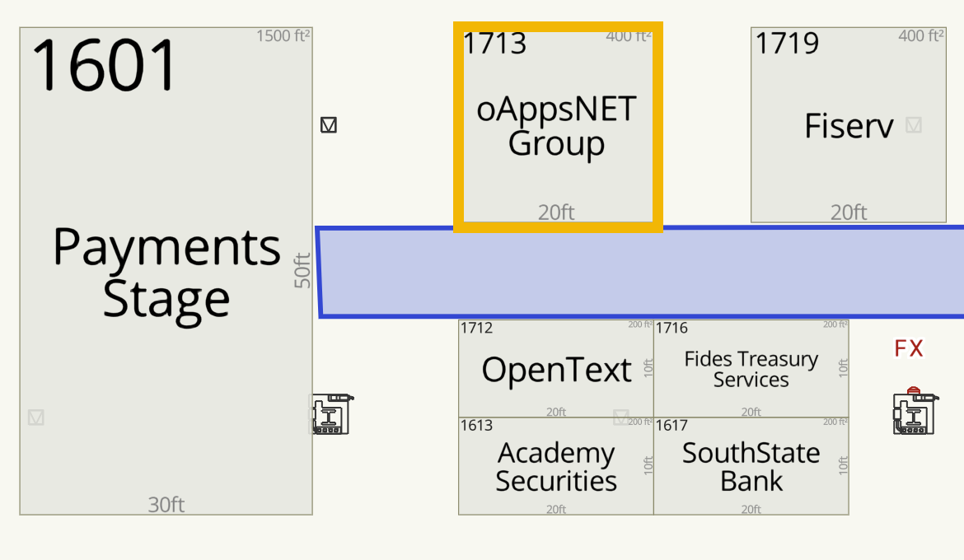Click the booth number 1617 text
Screen dimensions: 964x560
(672, 426)
